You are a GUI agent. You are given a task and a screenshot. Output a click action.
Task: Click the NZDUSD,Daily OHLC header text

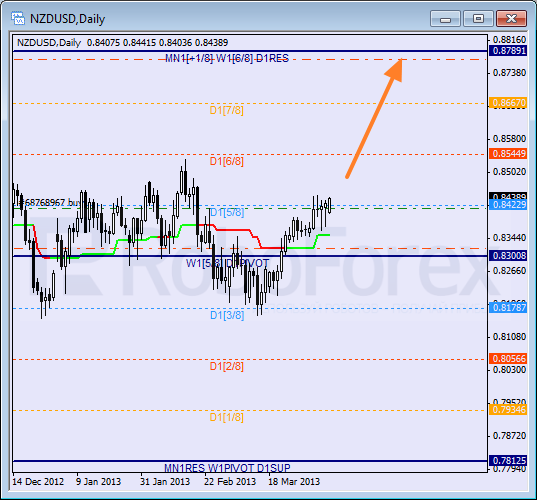pos(123,43)
